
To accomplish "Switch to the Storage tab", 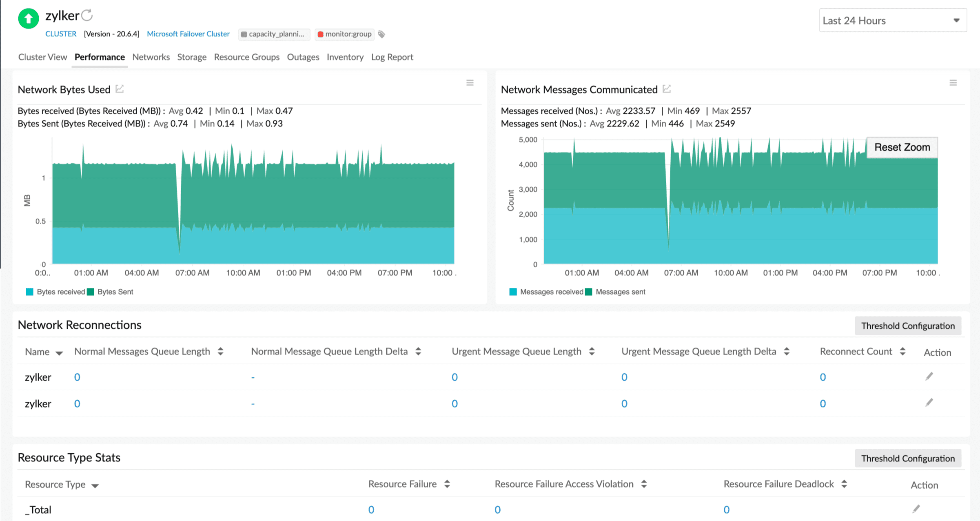I will (192, 57).
